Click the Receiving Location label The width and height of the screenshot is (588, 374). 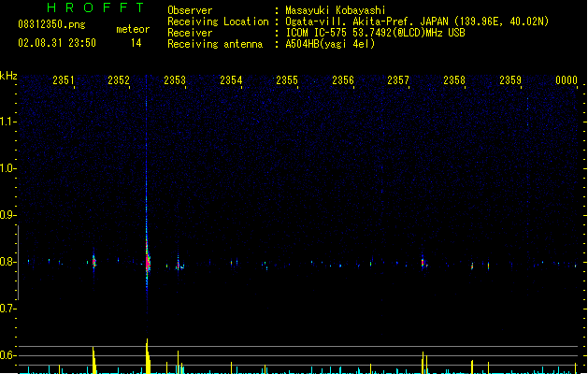pos(218,22)
